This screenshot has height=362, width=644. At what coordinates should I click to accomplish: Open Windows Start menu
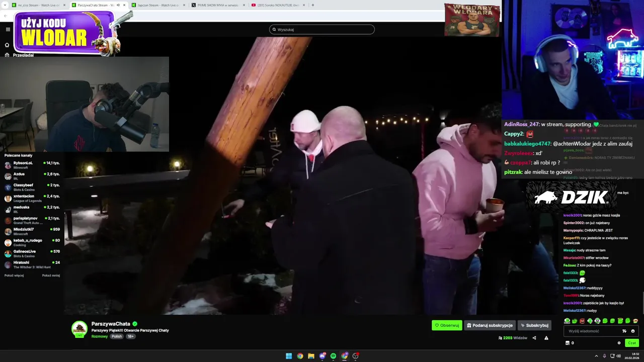pyautogui.click(x=289, y=356)
